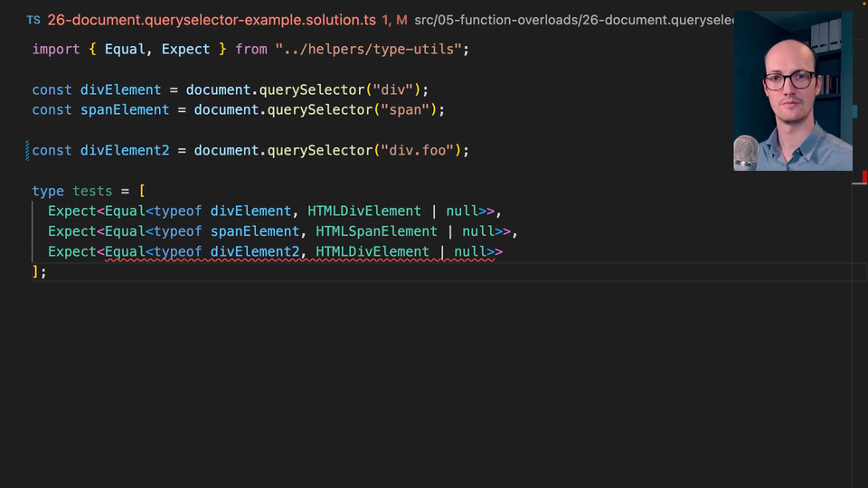Click the red error marker in the overview ruler
Viewport: 868px width, 488px height.
[863, 177]
